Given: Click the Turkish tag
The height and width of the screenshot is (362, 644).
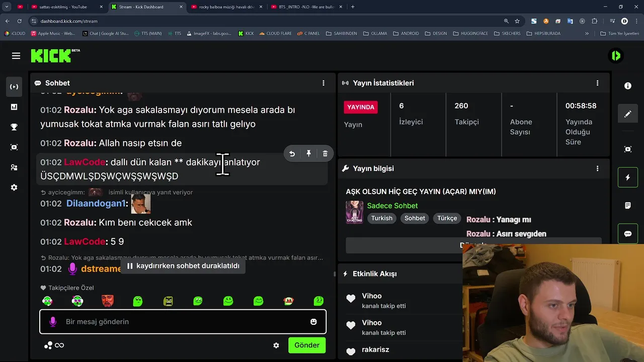Looking at the screenshot, I should tap(382, 218).
